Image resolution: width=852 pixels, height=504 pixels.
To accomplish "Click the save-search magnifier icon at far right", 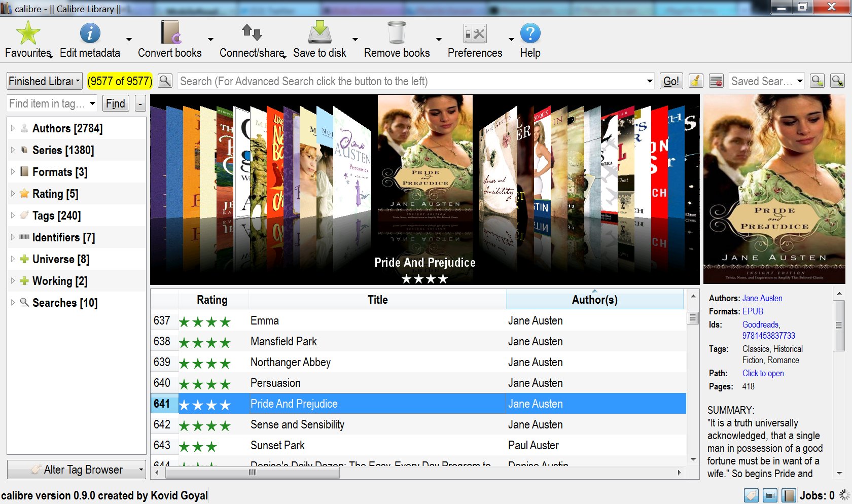I will [x=837, y=81].
